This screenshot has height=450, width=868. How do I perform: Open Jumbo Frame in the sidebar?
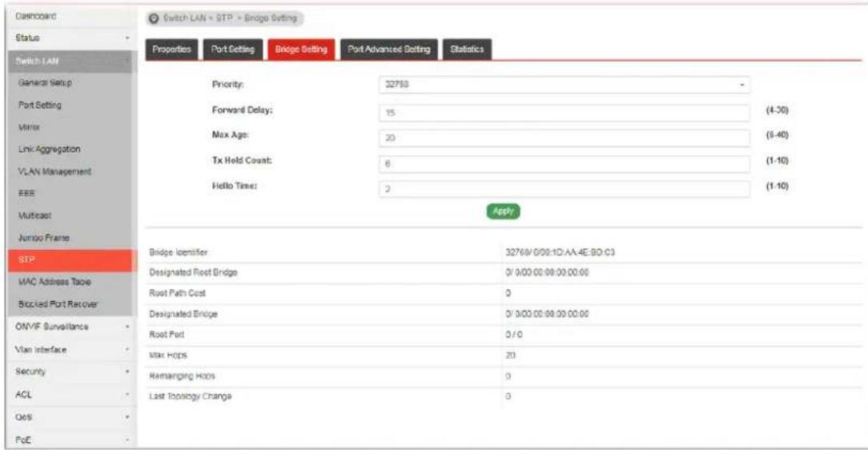[x=70, y=238]
